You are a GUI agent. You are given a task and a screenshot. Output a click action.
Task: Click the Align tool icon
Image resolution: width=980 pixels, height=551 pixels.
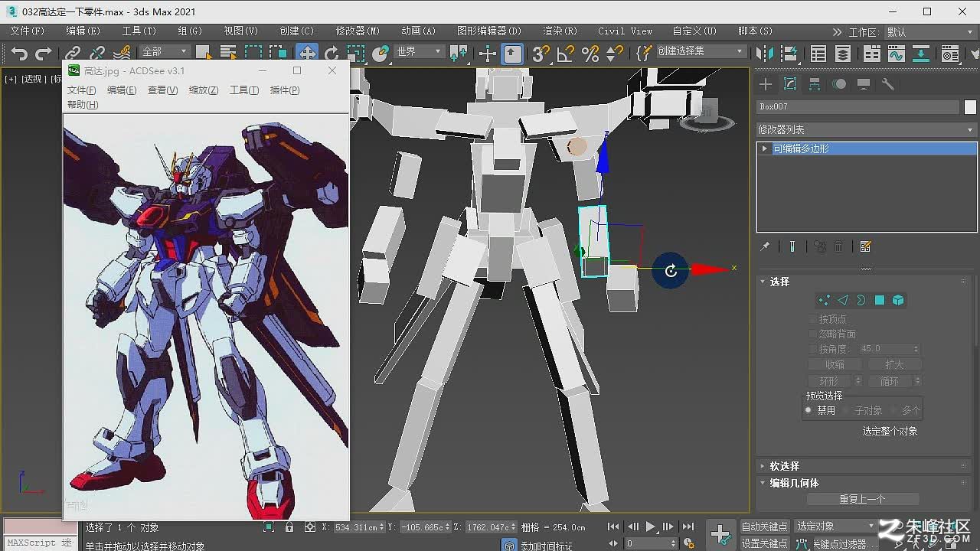tap(789, 54)
